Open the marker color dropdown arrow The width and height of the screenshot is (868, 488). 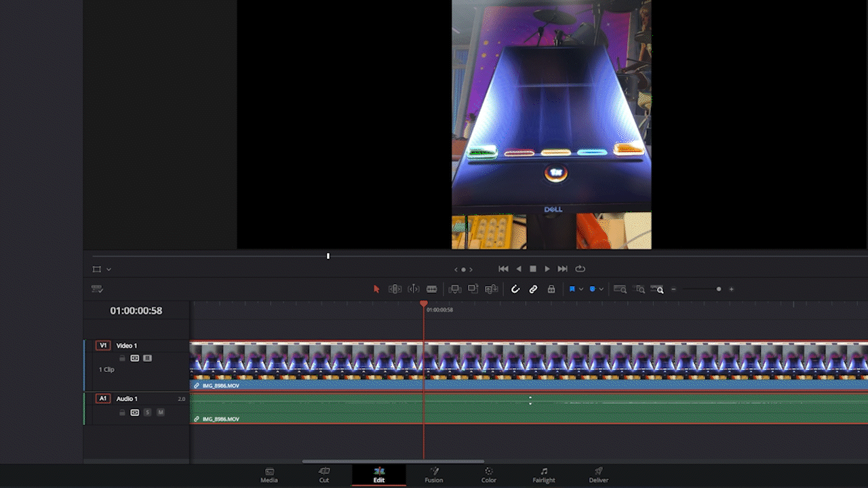coord(601,289)
